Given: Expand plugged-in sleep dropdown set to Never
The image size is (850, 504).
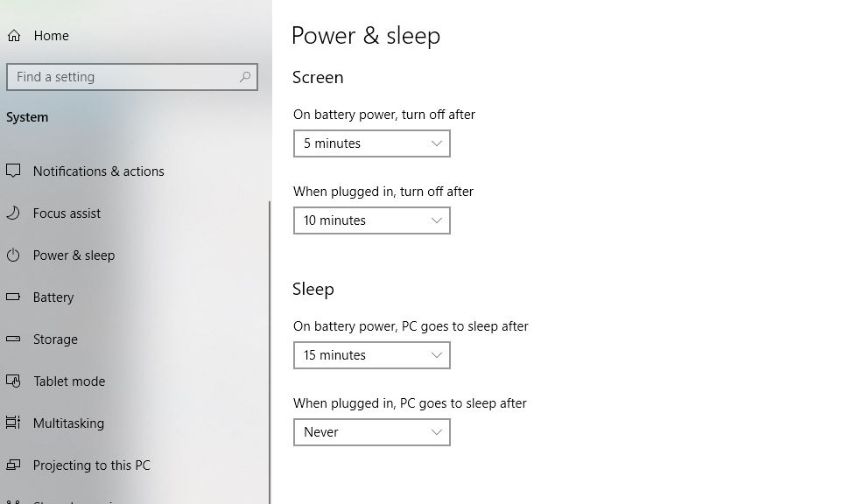Looking at the screenshot, I should click(371, 432).
